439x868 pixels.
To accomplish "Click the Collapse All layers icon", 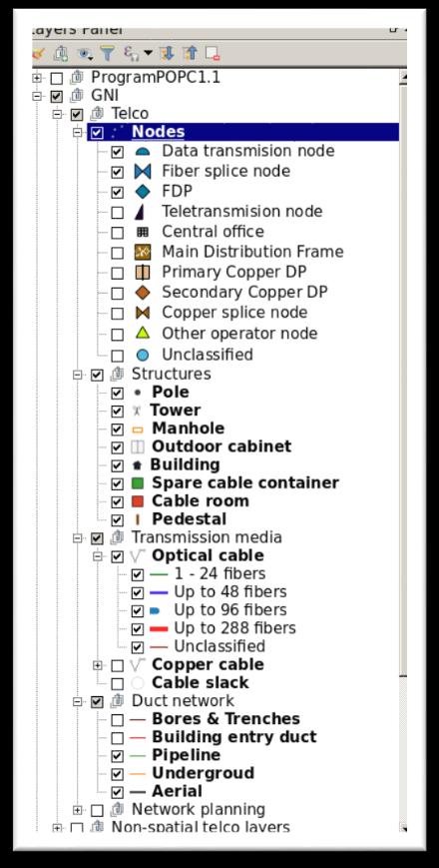I will pos(190,54).
